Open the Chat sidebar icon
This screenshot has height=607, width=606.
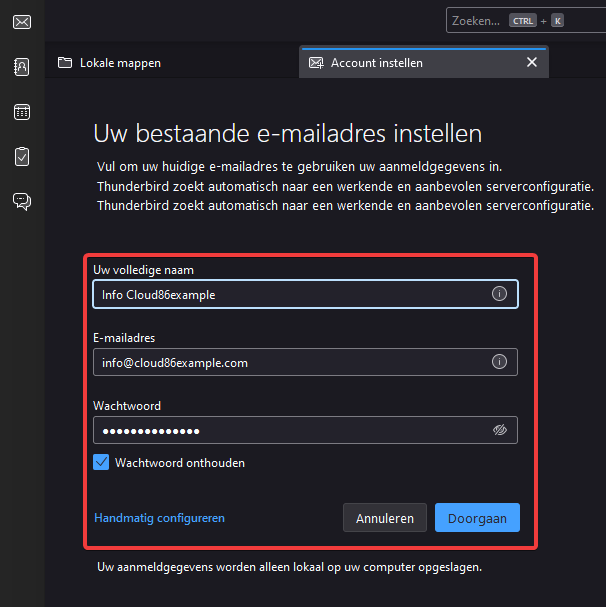click(x=22, y=201)
